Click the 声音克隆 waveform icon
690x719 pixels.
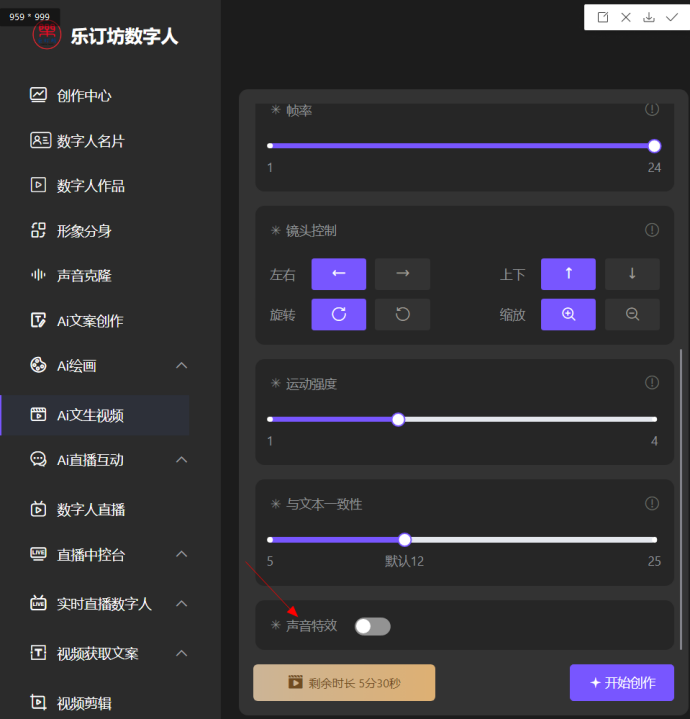(38, 275)
